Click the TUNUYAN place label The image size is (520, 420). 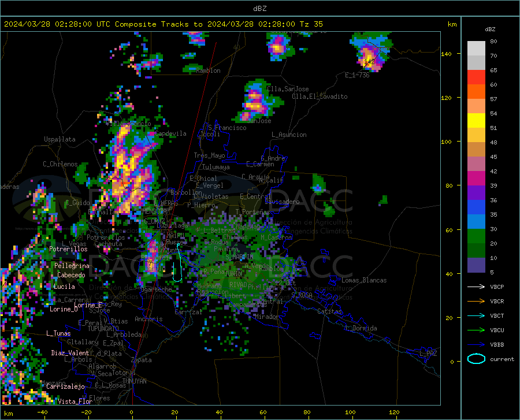point(134,381)
